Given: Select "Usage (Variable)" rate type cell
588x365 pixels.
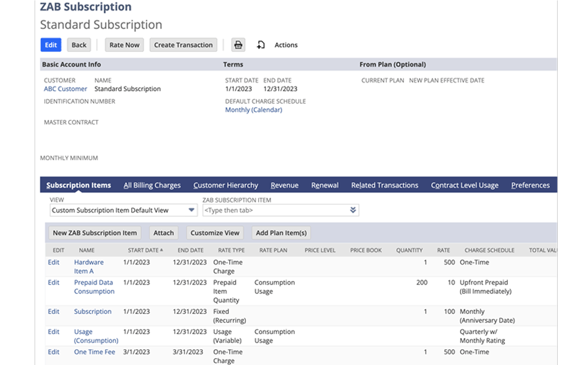Looking at the screenshot, I should pos(227,336).
